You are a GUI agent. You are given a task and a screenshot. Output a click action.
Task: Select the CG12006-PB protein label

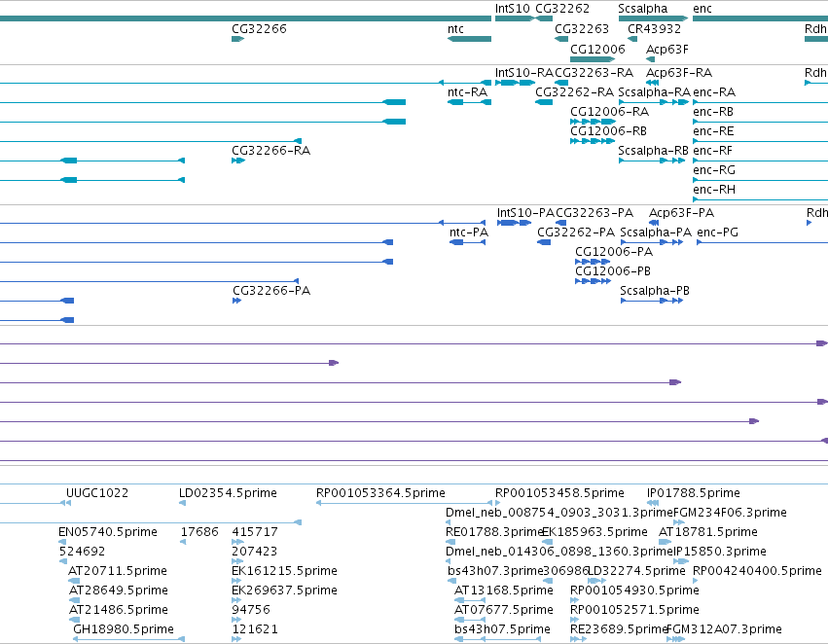point(613,271)
